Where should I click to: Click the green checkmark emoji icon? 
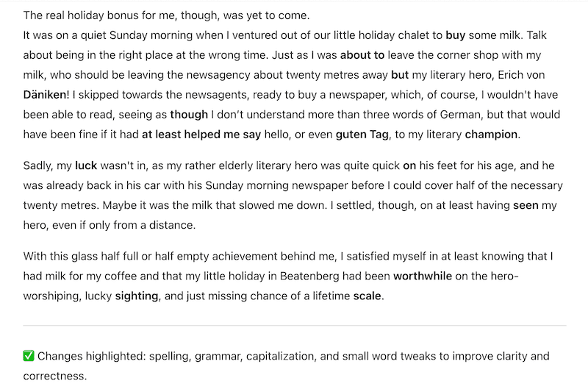point(29,356)
